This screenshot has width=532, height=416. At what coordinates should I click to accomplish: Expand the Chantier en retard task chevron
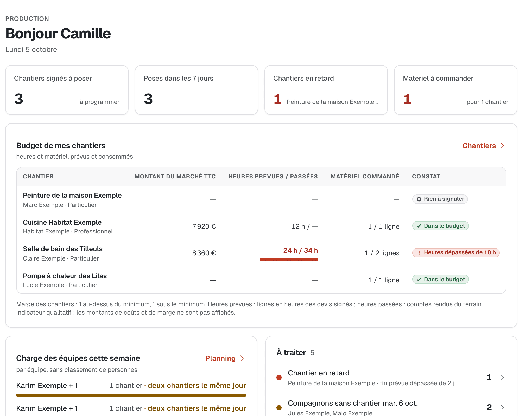coord(502,378)
